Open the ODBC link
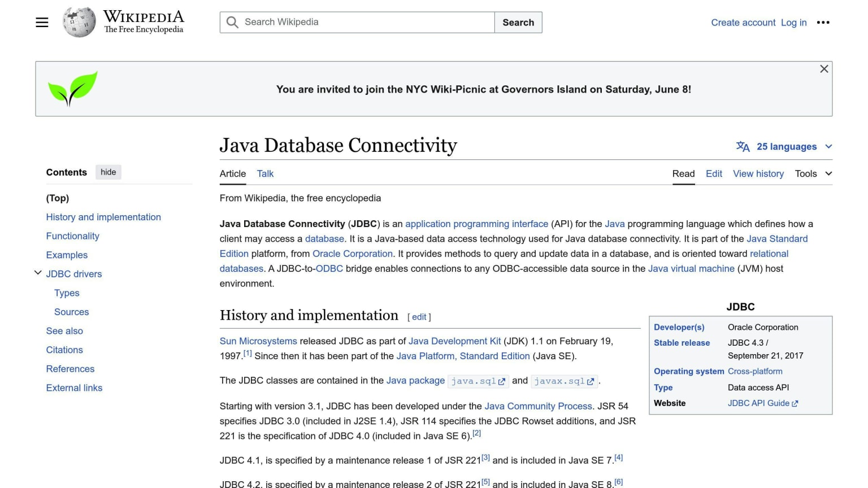Screen dimensions: 868x488 click(329, 269)
